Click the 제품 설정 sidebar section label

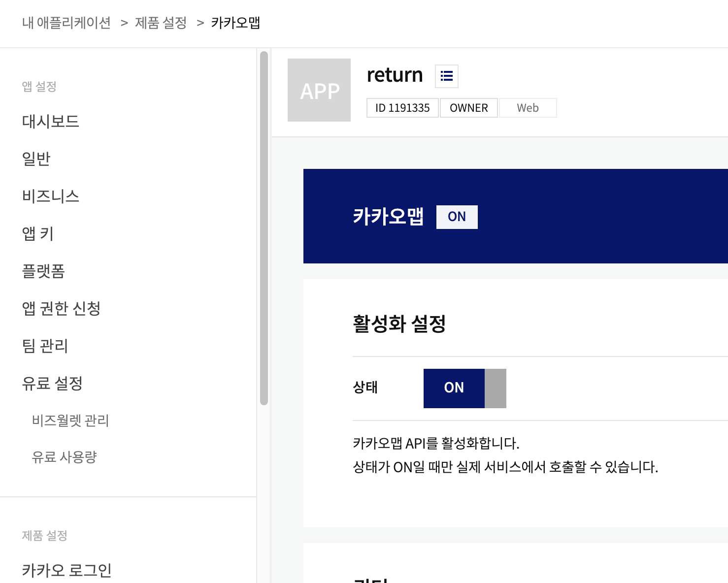(45, 536)
